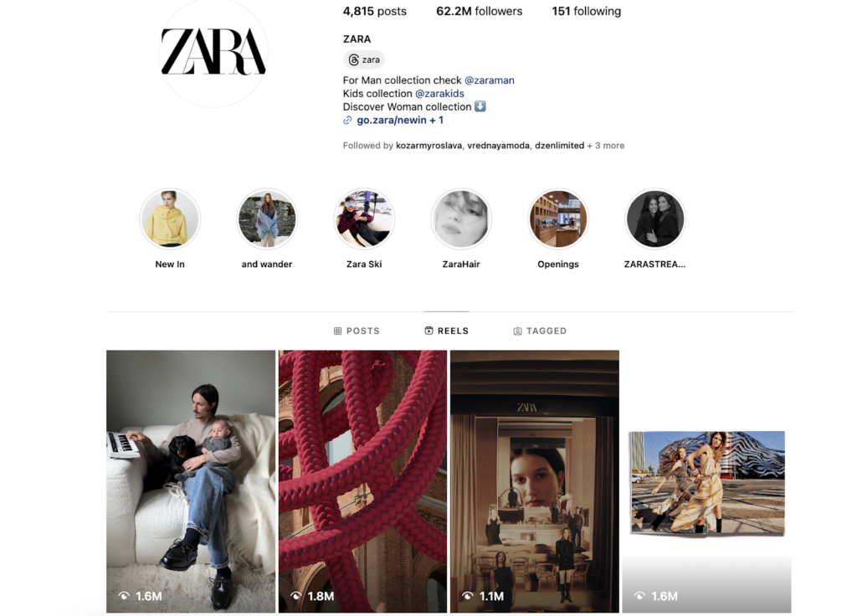View the Zara Ski highlight
This screenshot has height=616, width=857.
[x=364, y=218]
